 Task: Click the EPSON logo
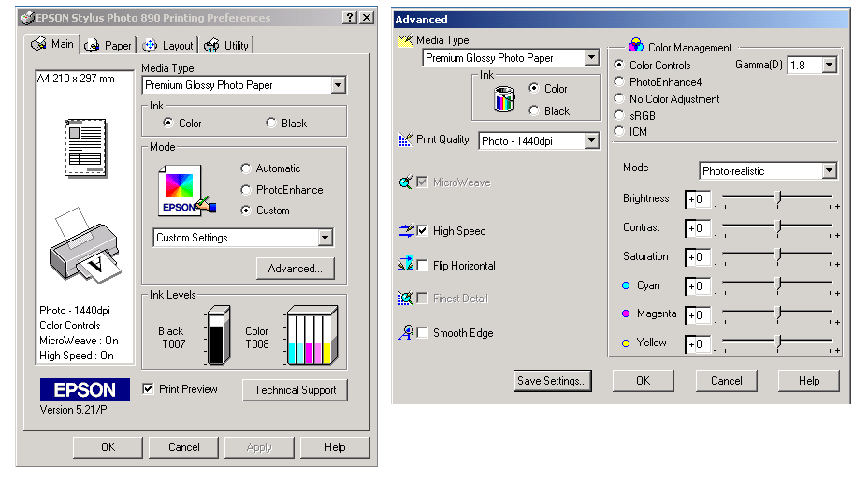pos(85,389)
